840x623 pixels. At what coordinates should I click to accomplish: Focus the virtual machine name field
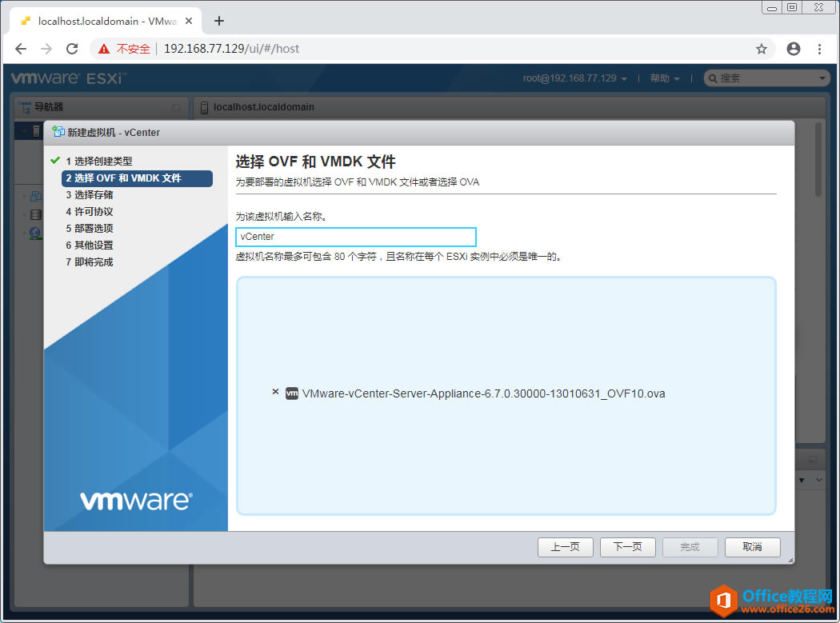click(x=356, y=237)
